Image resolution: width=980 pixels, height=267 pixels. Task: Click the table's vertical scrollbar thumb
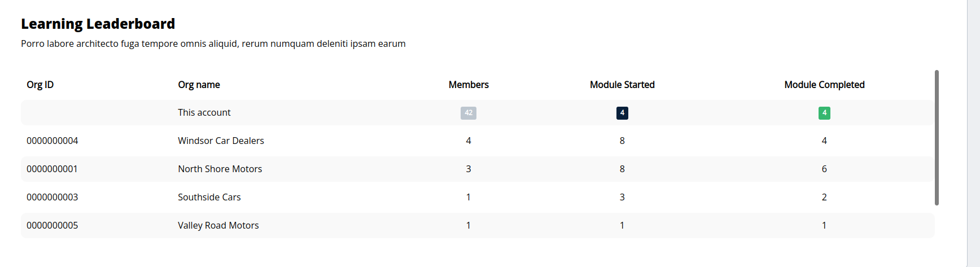pyautogui.click(x=937, y=138)
